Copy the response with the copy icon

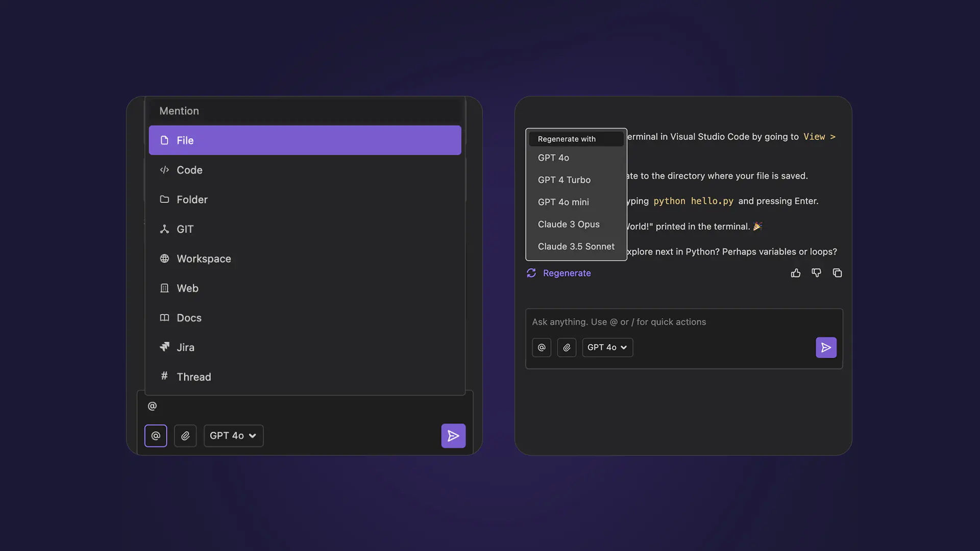(837, 273)
